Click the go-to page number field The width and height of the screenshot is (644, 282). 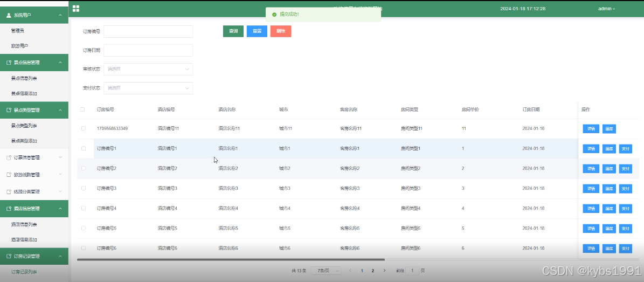pos(413,271)
